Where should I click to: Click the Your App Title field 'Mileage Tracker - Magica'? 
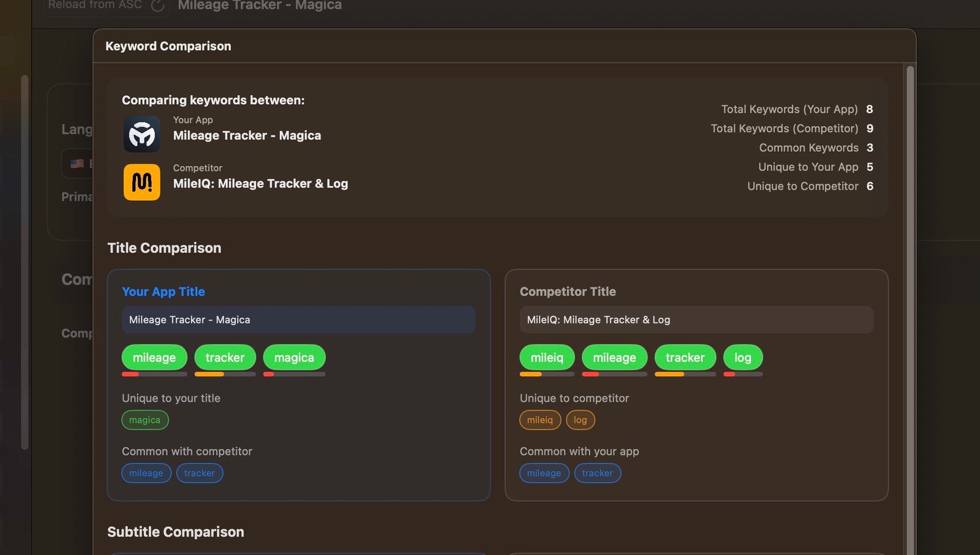299,320
